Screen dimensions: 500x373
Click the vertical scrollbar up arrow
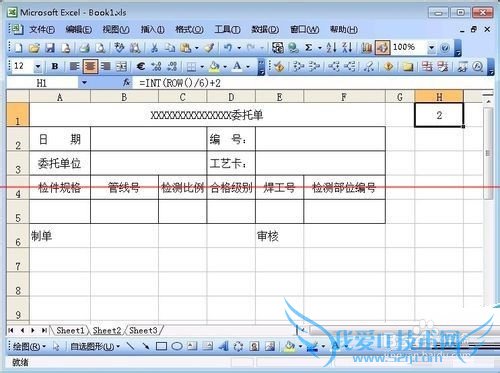(x=488, y=101)
